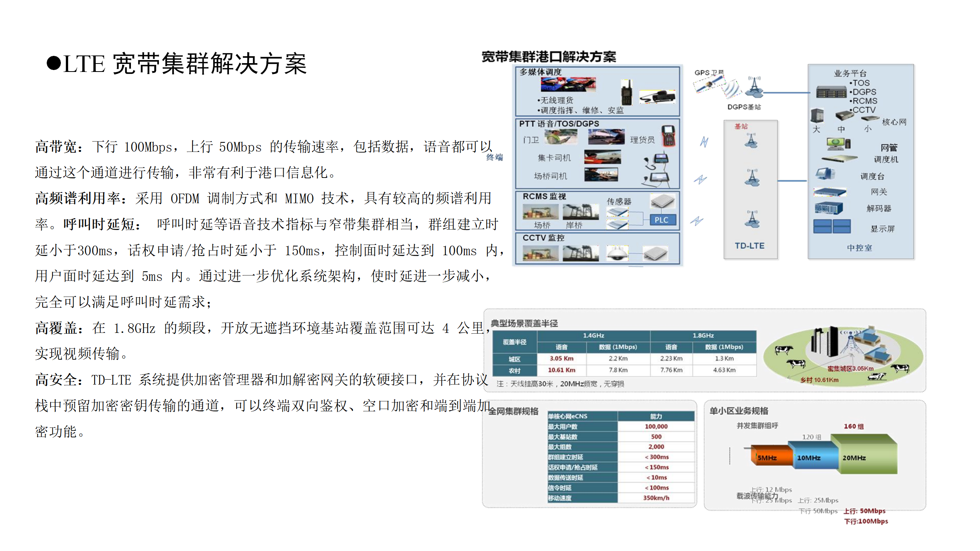The height and width of the screenshot is (551, 980).
Task: Click the 集卡司机 truck driver photo
Action: pyautogui.click(x=603, y=157)
